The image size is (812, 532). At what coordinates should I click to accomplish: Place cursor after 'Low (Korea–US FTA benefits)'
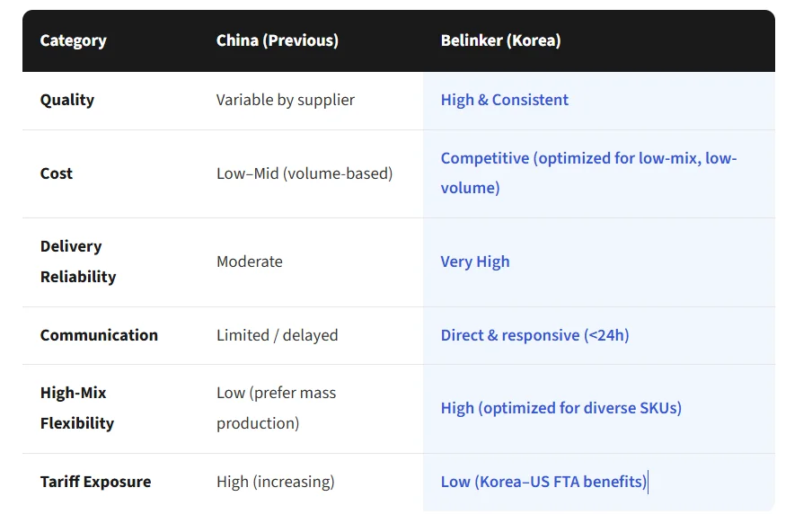click(x=647, y=482)
